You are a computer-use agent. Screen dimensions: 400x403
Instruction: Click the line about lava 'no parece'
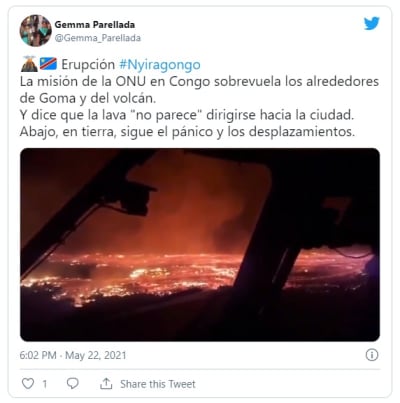(187, 115)
